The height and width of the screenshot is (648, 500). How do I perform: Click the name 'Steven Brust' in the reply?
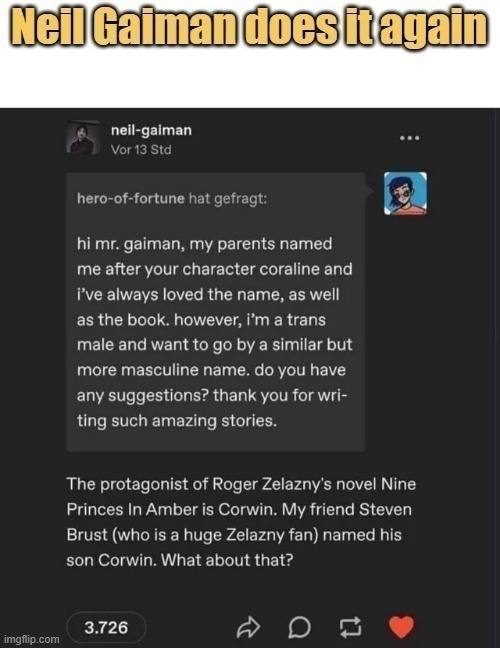coord(239,522)
